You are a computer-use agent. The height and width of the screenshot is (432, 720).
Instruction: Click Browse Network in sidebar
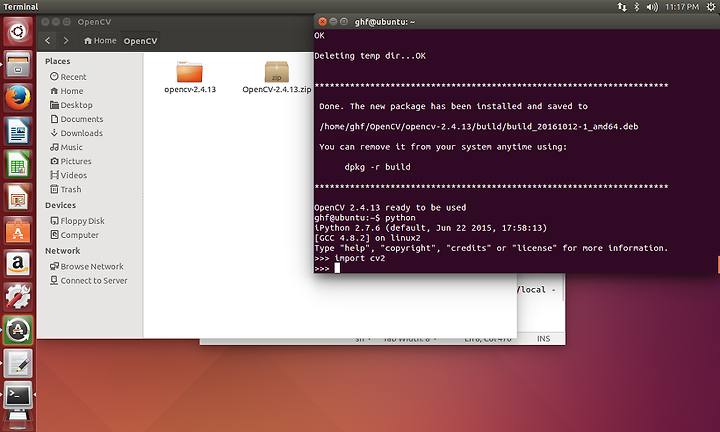[x=87, y=266]
